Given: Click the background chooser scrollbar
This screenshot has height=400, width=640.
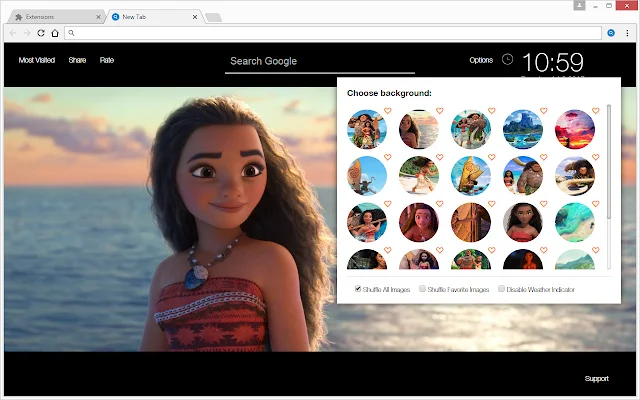Looking at the screenshot, I should click(609, 162).
